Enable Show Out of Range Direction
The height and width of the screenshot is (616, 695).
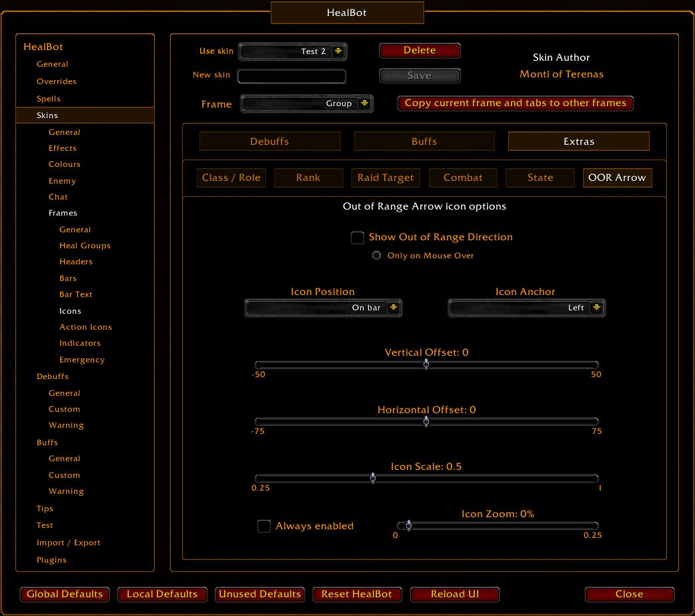[x=357, y=238]
